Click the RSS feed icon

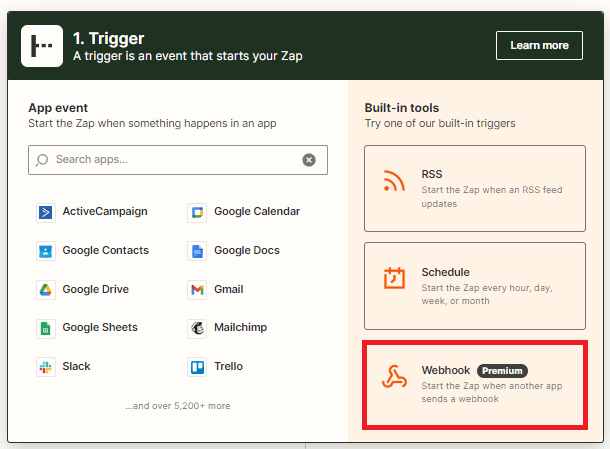394,181
